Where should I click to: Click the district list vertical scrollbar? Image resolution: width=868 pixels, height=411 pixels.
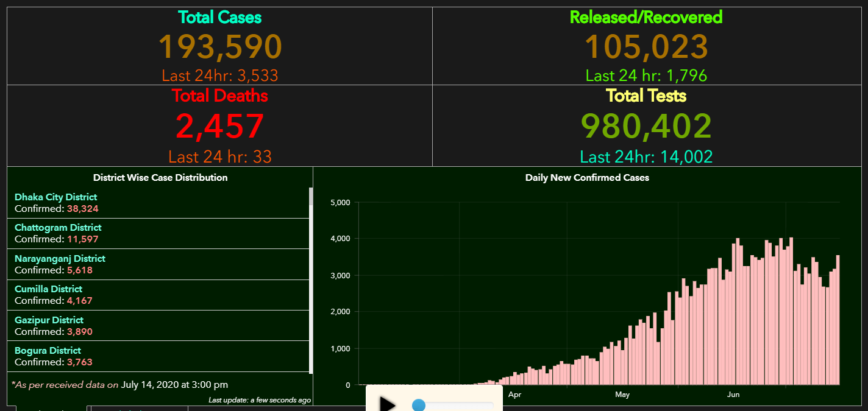tap(311, 281)
